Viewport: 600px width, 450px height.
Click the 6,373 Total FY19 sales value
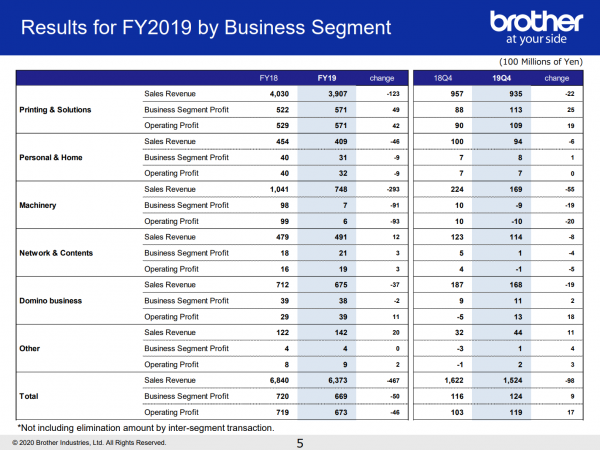pyautogui.click(x=338, y=380)
